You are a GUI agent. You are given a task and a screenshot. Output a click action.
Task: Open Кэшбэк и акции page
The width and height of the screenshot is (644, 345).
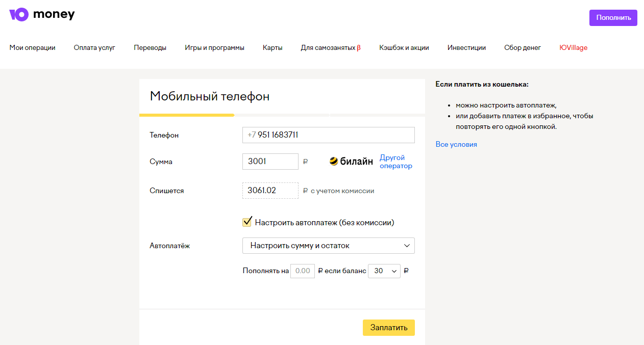404,48
